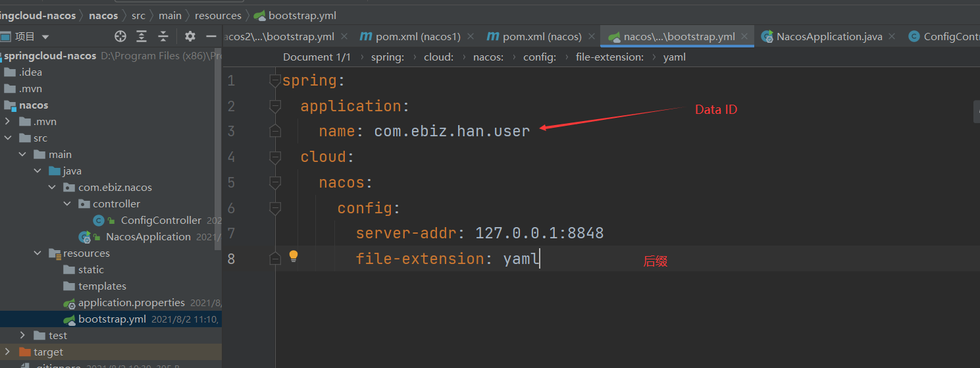
Task: Click src in the navigation bar path
Action: (138, 15)
